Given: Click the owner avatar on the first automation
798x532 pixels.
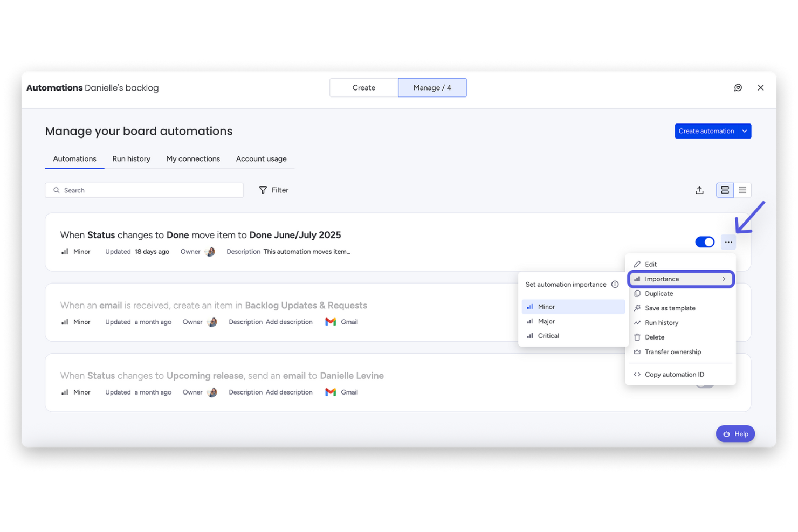Looking at the screenshot, I should pos(210,251).
